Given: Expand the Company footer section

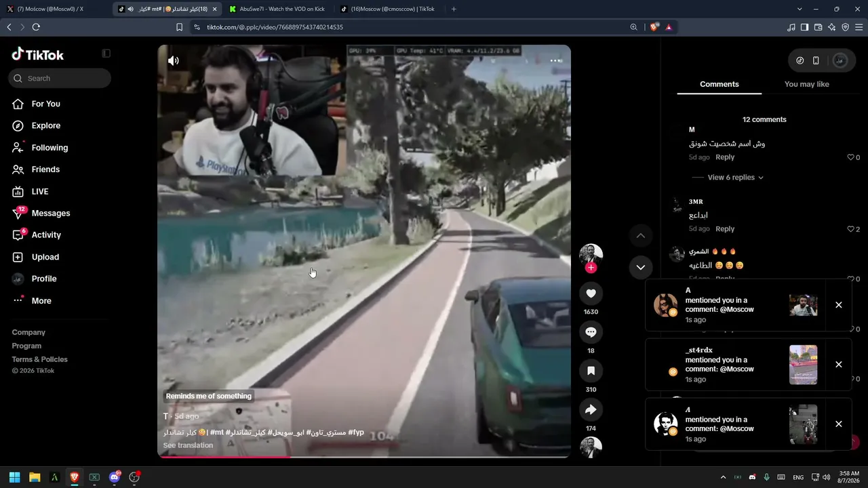Looking at the screenshot, I should (28, 332).
